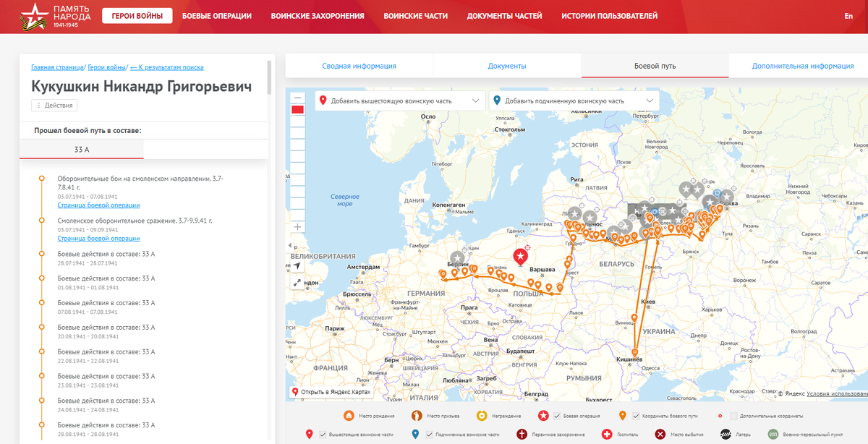Click the name Кукушкин Никандр Григорьевич heading
Viewport: 868px width, 444px height.
142,87
